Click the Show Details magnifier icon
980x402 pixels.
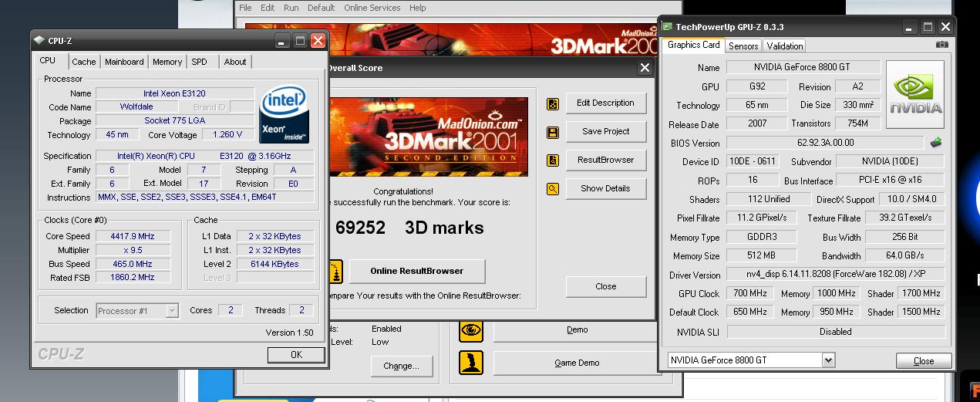point(553,188)
